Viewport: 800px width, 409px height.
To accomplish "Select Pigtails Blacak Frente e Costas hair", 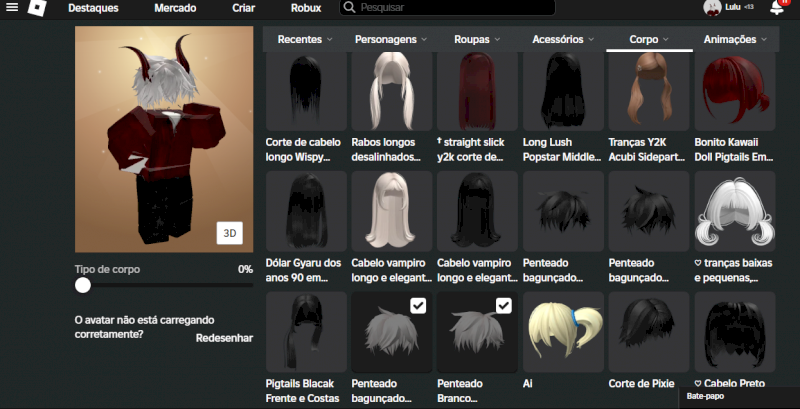I will coord(306,332).
